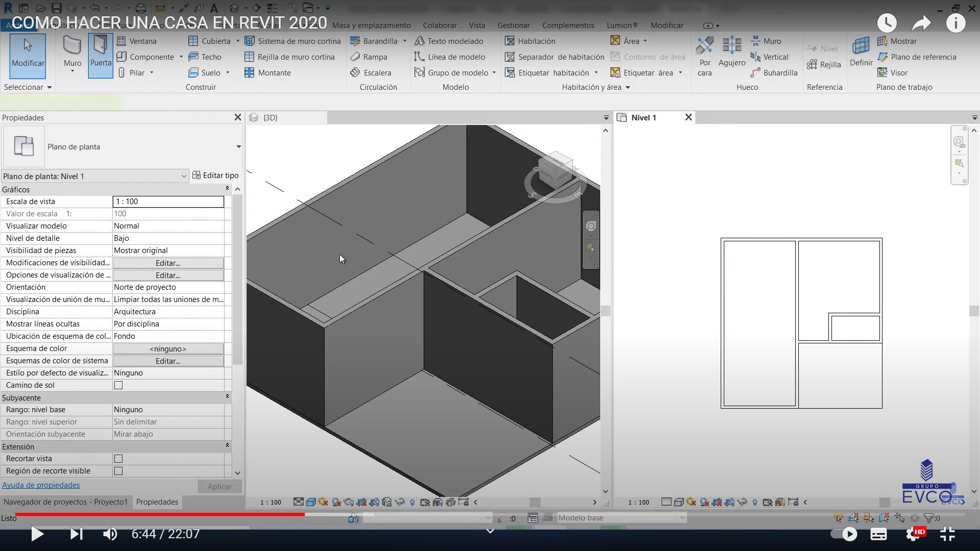Image resolution: width=980 pixels, height=551 pixels.
Task: Select the Agujero shaft opening tool
Action: coord(731,51)
